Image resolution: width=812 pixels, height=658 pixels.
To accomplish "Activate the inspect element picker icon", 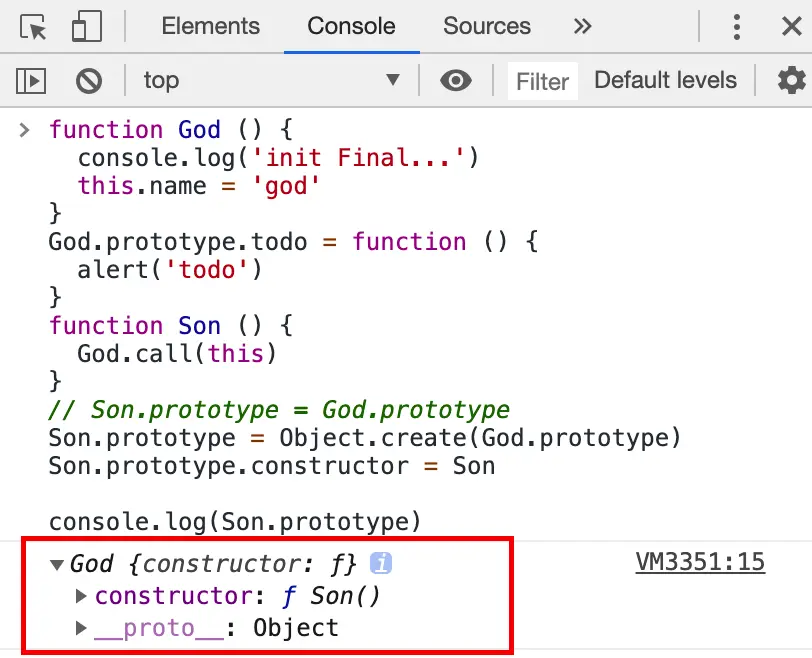I will point(33,27).
